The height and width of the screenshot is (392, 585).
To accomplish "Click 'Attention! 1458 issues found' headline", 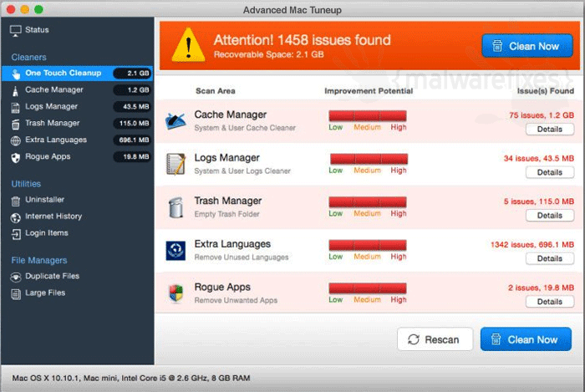I will (303, 40).
